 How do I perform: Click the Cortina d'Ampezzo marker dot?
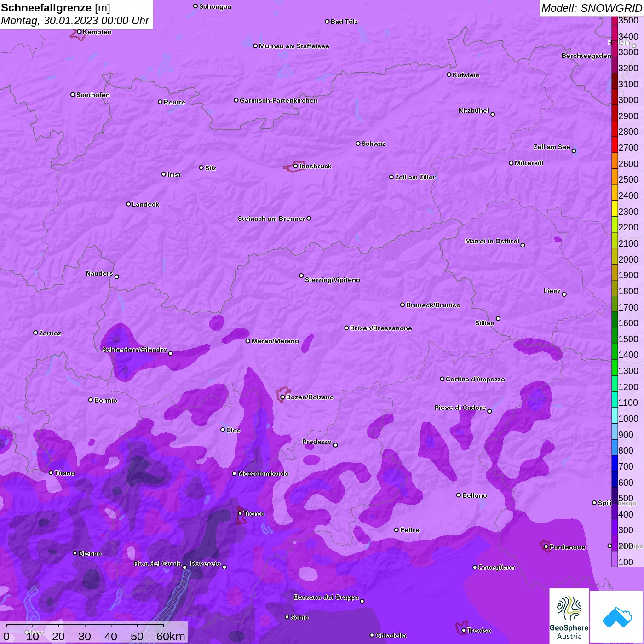click(x=442, y=379)
